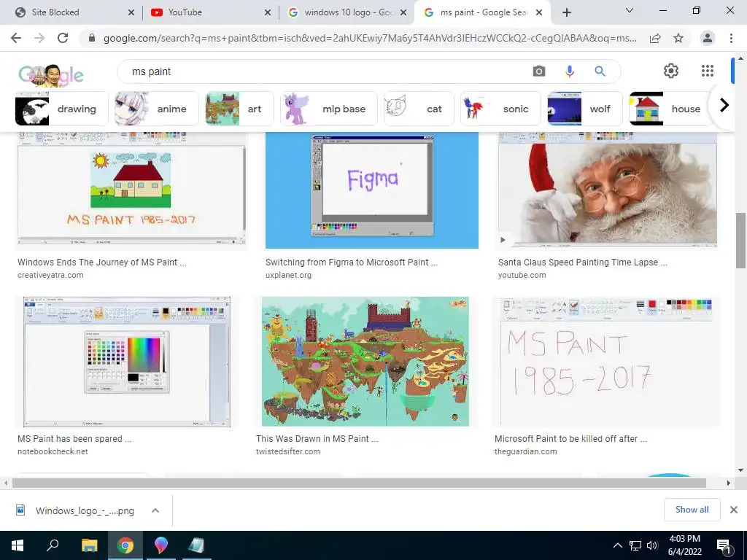Click Show all downloads
Viewport: 747px width, 560px height.
point(692,510)
